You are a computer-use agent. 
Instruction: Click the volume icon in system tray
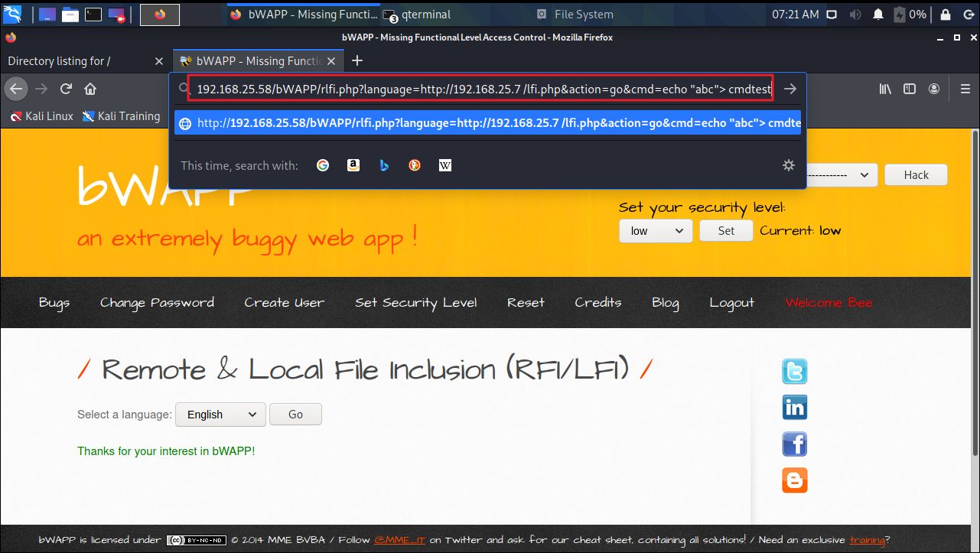(x=855, y=15)
